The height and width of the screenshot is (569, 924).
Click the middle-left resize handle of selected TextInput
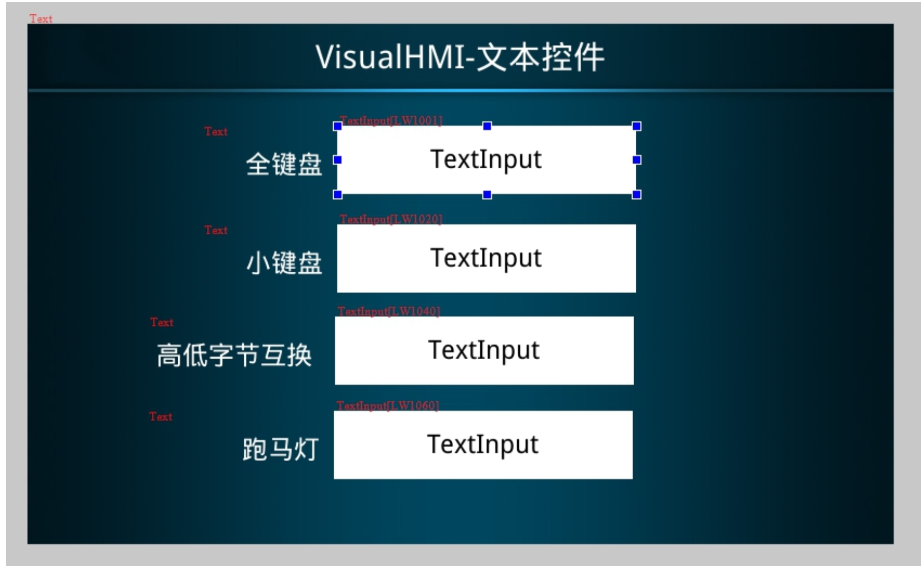point(337,160)
